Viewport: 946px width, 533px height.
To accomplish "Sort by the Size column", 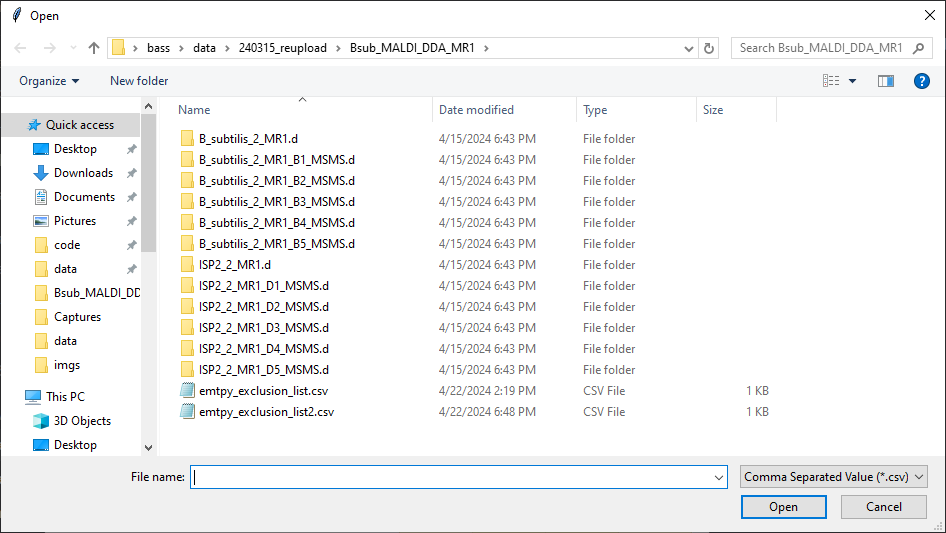I will [713, 110].
